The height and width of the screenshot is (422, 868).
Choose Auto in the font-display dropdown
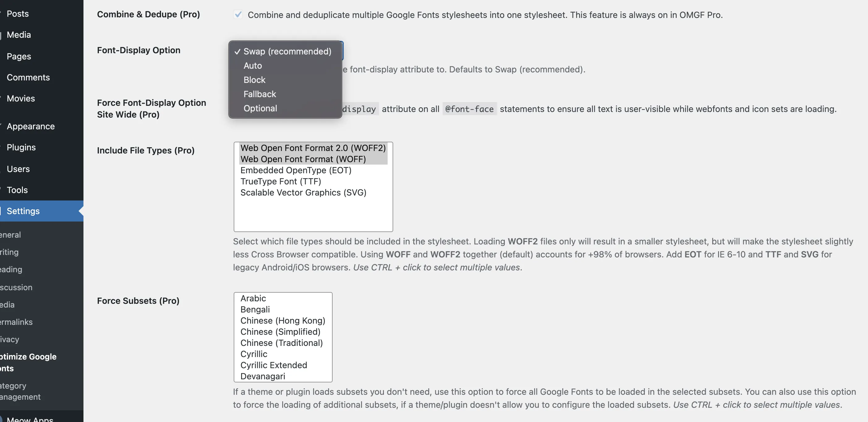(x=253, y=66)
